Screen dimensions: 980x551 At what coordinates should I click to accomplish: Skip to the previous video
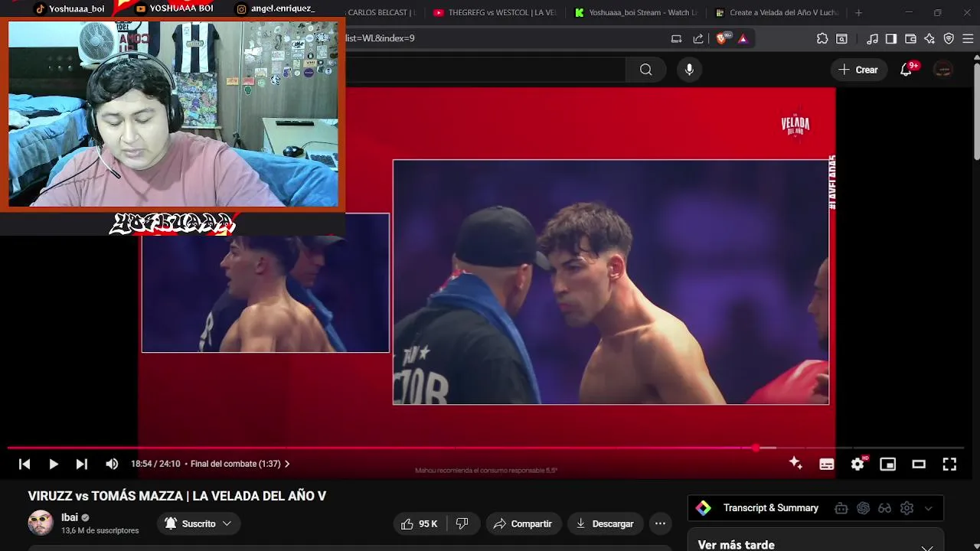coord(24,464)
